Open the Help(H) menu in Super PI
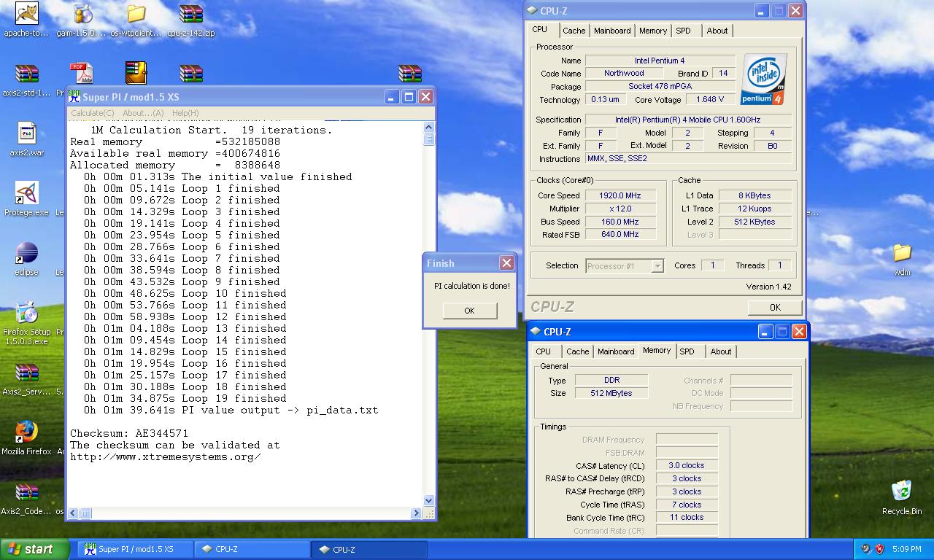The height and width of the screenshot is (560, 934). (185, 113)
